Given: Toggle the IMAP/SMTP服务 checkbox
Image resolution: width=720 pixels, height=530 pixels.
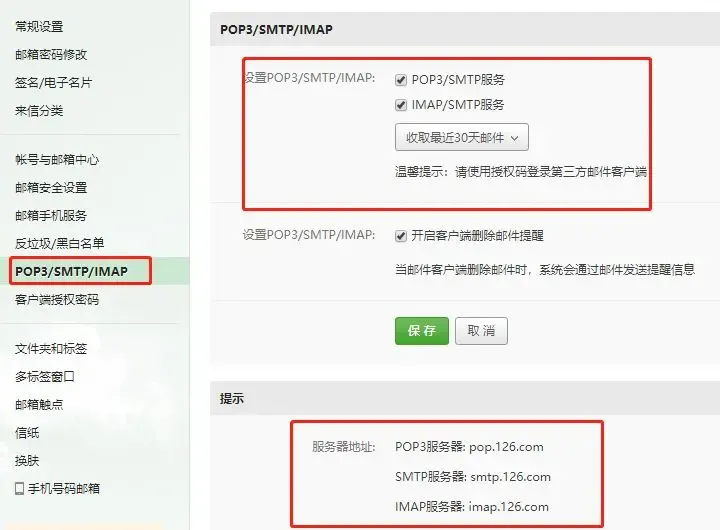Looking at the screenshot, I should click(401, 105).
